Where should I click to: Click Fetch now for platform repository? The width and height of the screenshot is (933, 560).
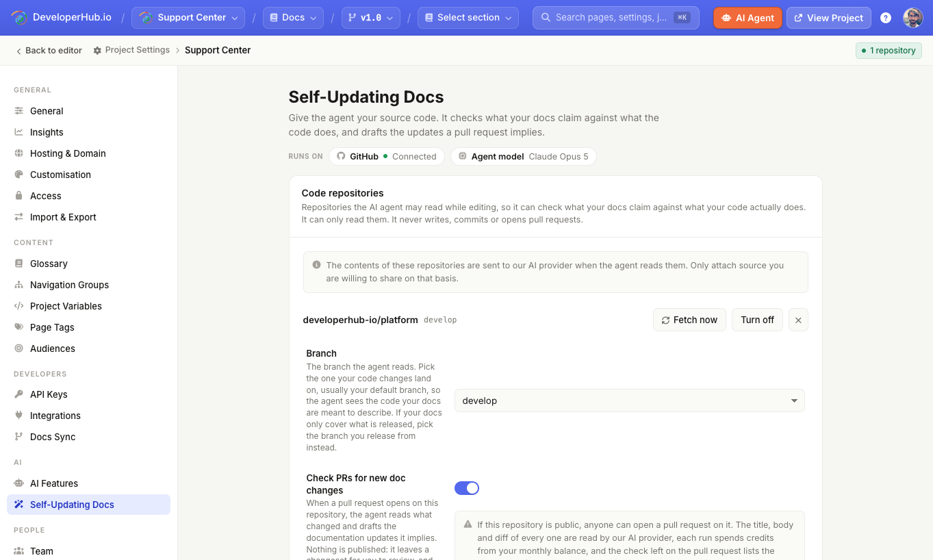(x=690, y=320)
